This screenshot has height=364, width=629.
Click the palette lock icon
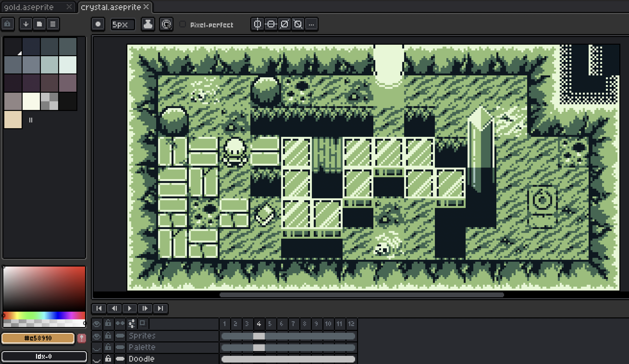tap(7, 24)
